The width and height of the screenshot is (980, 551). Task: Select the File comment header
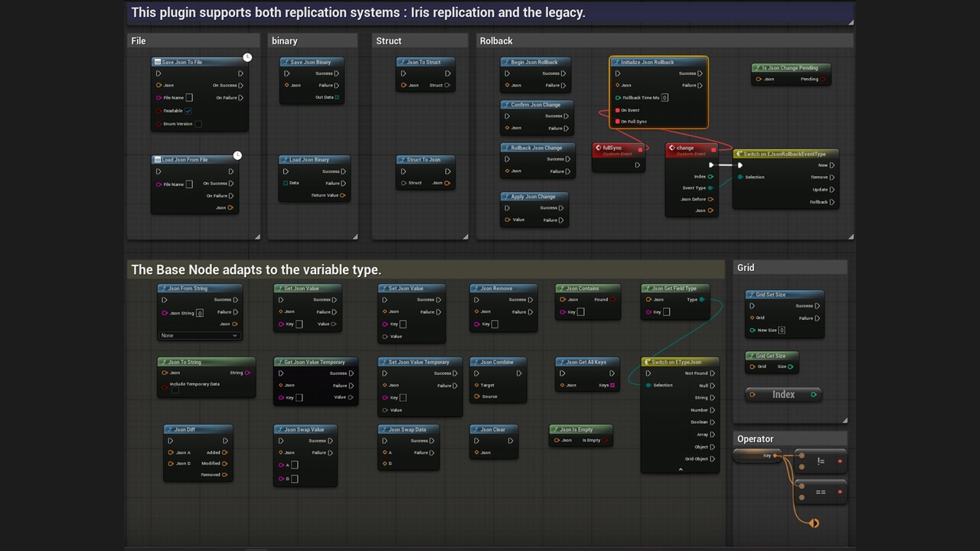194,41
